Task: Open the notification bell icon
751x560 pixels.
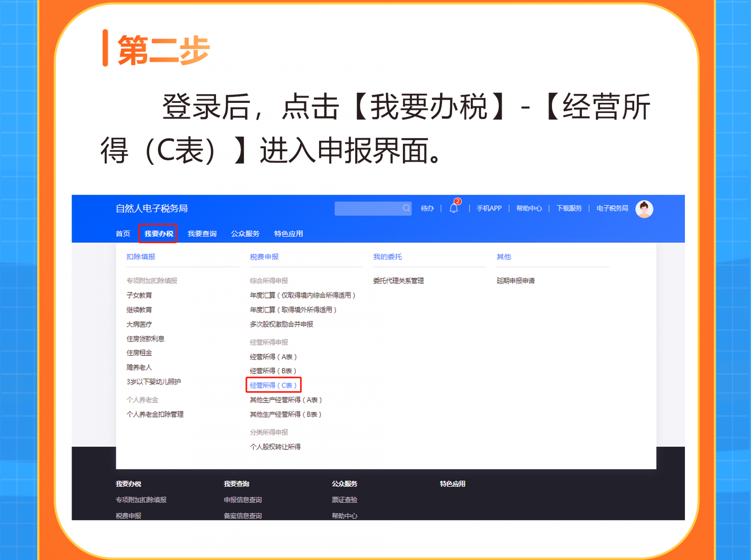Action: [454, 208]
